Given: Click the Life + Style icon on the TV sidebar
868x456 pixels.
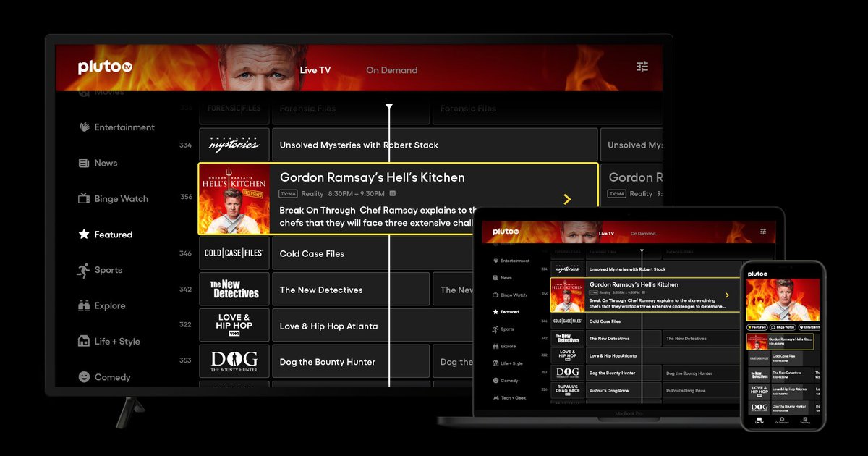Looking at the screenshot, I should point(84,342).
